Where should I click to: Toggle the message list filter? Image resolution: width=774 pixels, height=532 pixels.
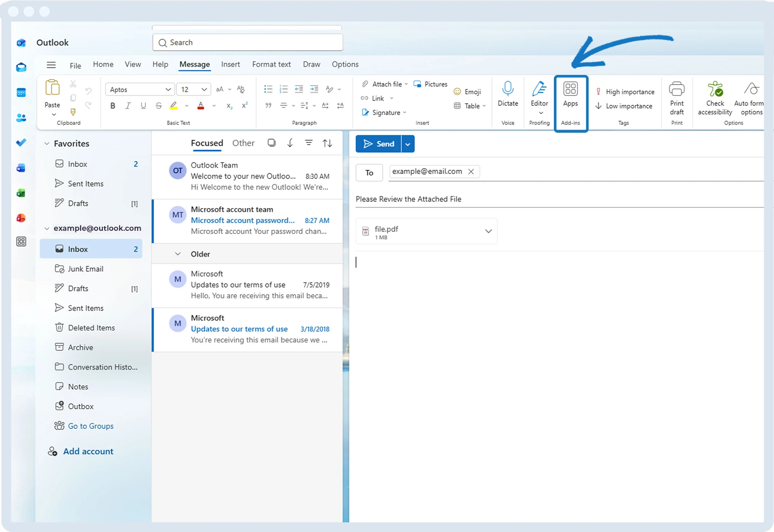[309, 143]
